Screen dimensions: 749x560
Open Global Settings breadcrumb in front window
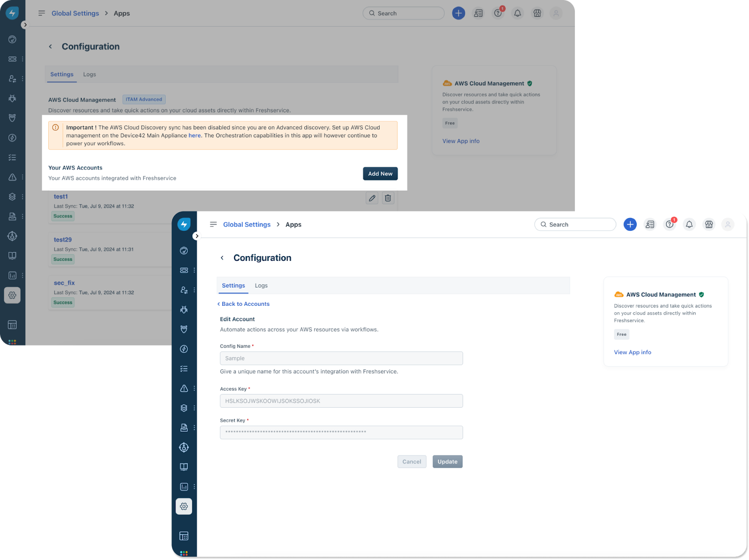click(x=247, y=224)
